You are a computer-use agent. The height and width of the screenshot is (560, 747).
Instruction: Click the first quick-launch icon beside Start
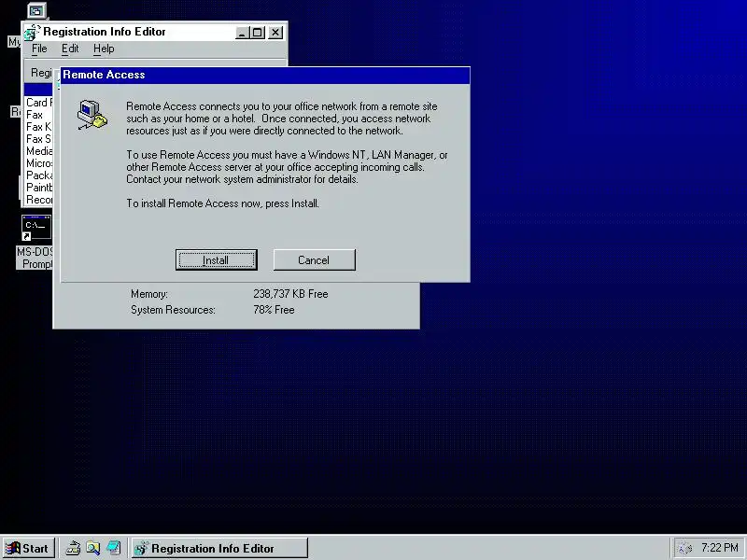(x=73, y=548)
